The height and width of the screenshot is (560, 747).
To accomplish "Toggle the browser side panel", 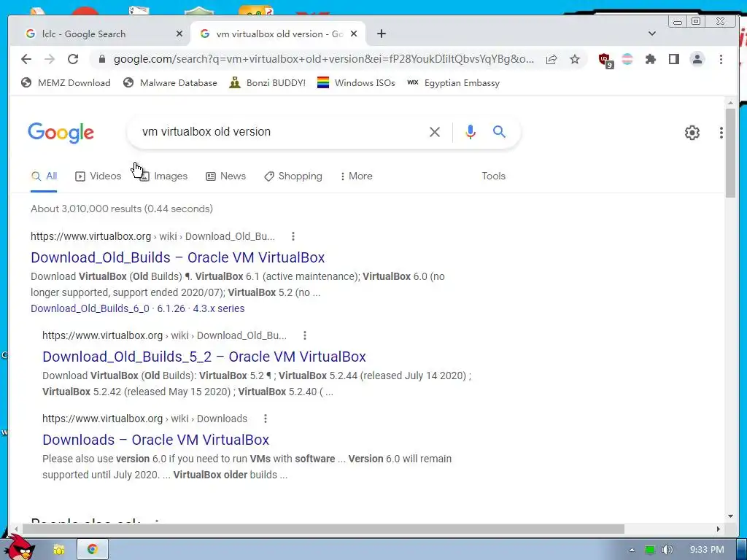I will [x=673, y=59].
